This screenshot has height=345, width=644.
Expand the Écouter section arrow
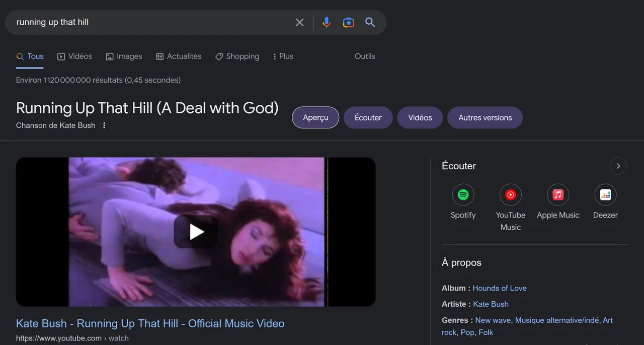[x=618, y=166]
